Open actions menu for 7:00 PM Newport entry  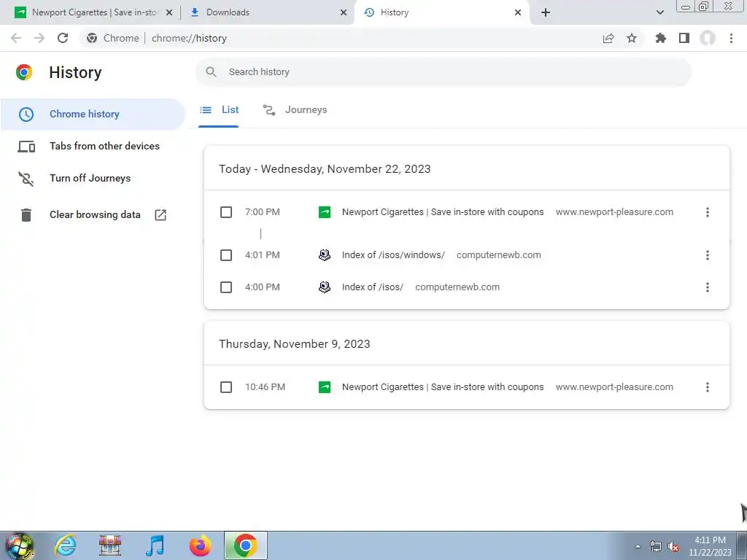coord(708,212)
